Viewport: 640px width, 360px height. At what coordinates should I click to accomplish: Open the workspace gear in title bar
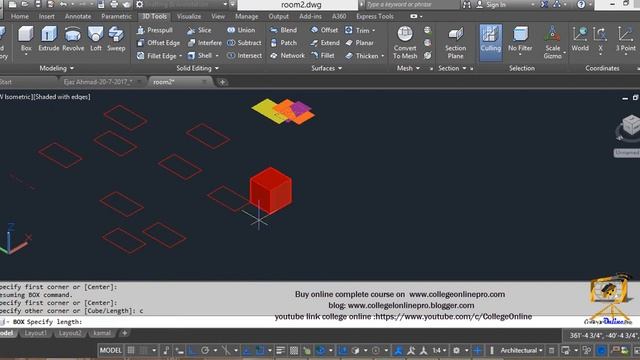pos(140,4)
